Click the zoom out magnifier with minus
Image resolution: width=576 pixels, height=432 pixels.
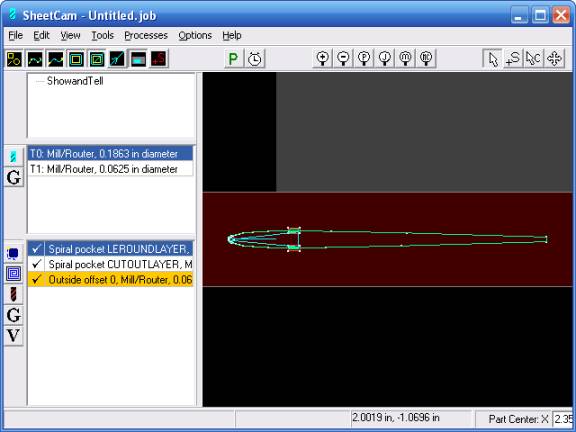point(343,59)
